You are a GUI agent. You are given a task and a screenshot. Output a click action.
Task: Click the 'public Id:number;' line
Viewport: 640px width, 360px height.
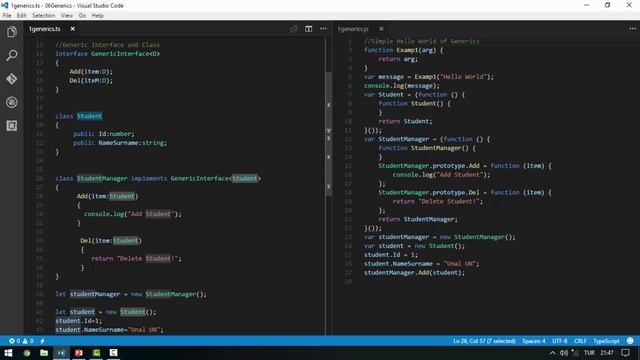[104, 134]
